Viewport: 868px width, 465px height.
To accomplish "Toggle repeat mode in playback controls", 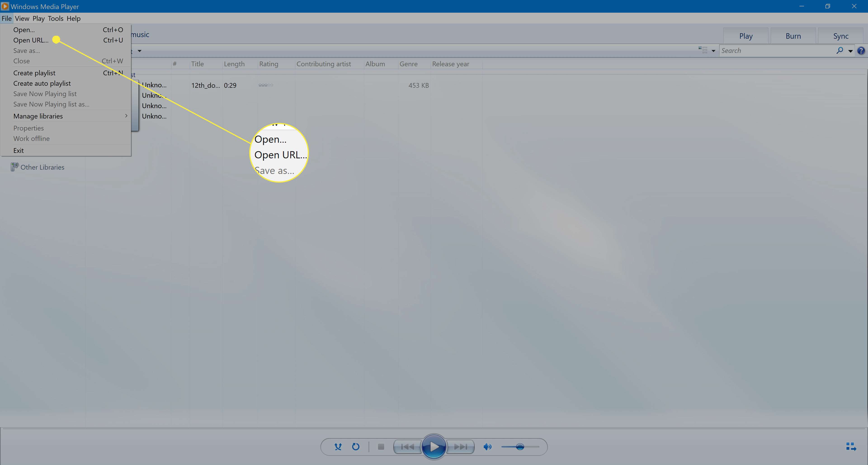I will 356,447.
